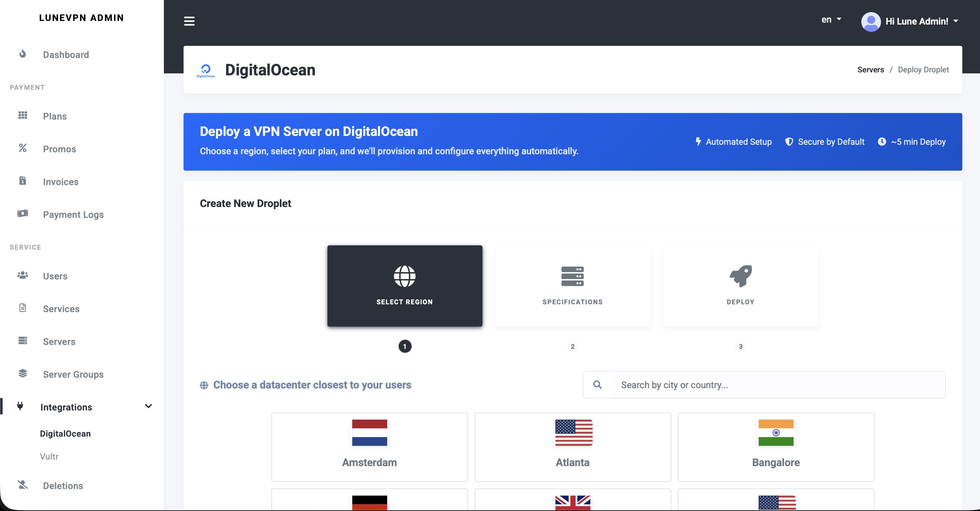Click the Promos percent icon
The image size is (980, 511).
(23, 148)
